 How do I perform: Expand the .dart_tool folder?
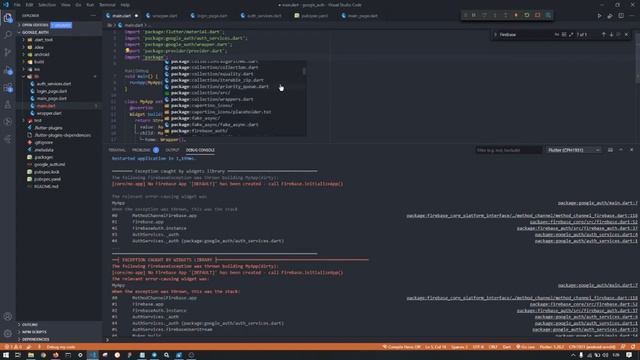(x=43, y=40)
